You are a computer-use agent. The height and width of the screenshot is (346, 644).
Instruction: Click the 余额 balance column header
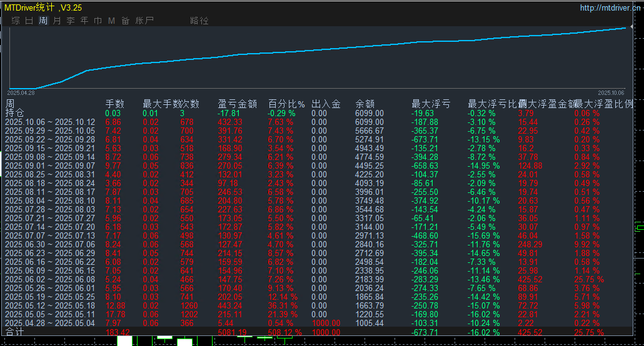pyautogui.click(x=365, y=104)
